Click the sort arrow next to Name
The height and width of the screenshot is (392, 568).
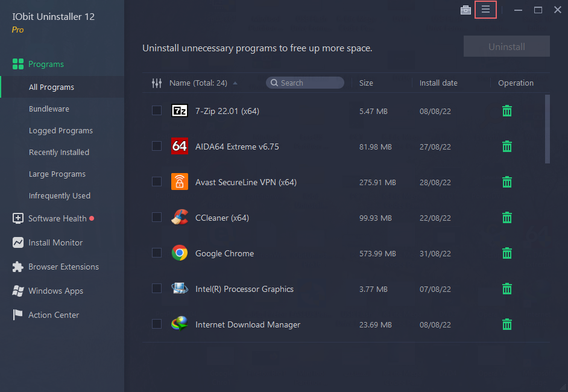click(235, 83)
